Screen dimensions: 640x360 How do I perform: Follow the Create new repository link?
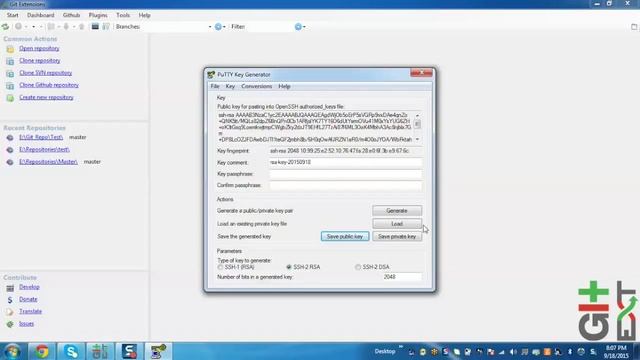click(x=47, y=98)
